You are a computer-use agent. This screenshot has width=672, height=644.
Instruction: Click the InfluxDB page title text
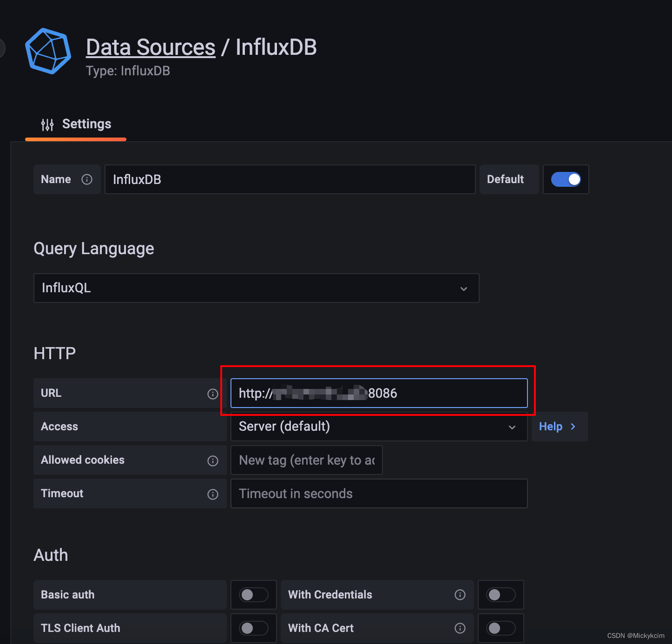click(x=277, y=47)
